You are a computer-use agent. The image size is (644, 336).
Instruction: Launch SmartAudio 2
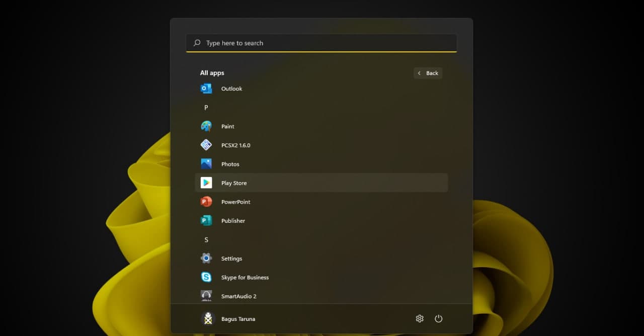tap(239, 296)
